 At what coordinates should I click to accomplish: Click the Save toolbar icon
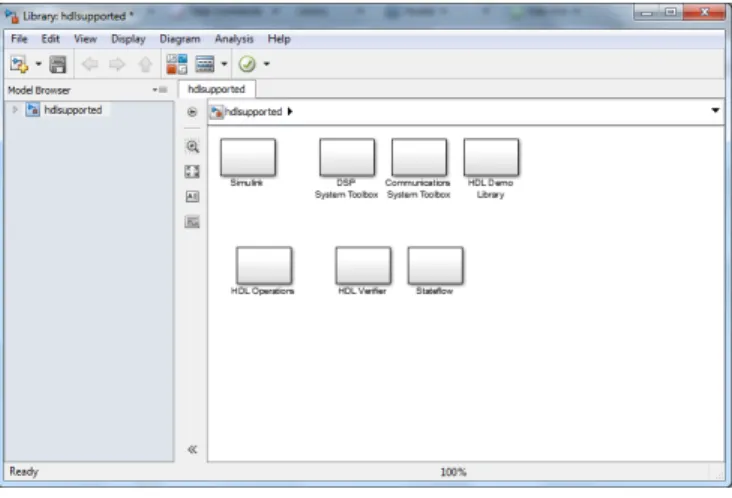click(x=58, y=64)
